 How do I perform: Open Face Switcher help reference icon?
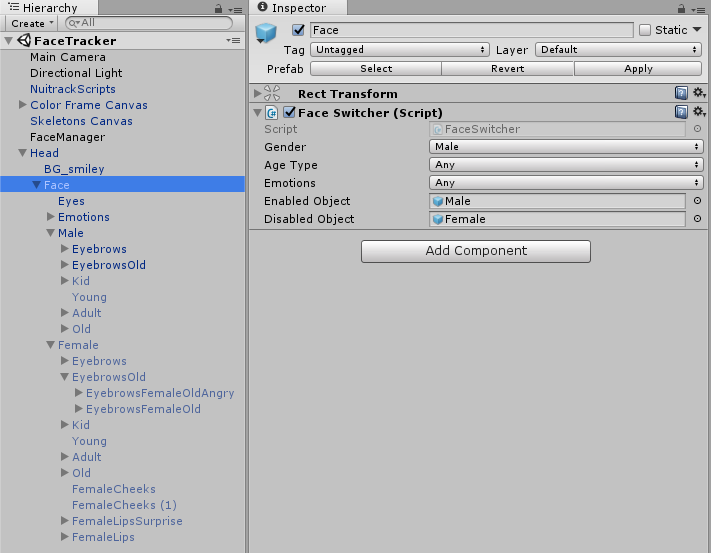(x=681, y=112)
